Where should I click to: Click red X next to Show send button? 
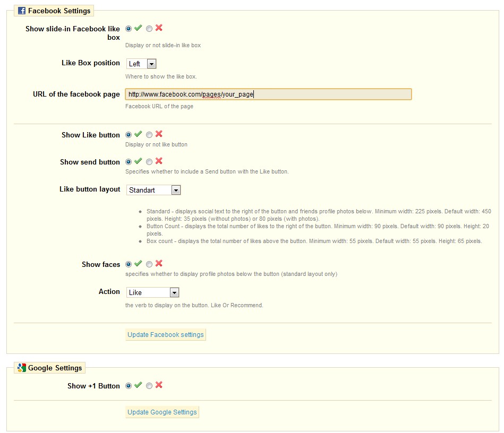point(159,161)
